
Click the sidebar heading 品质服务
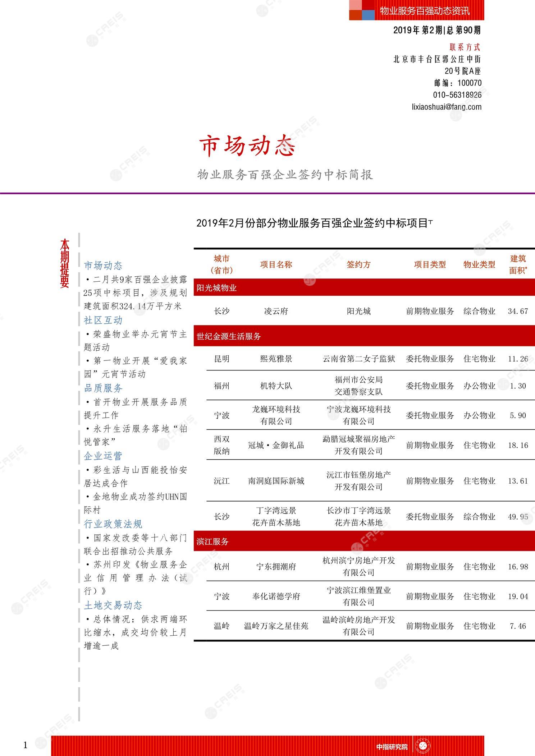pyautogui.click(x=103, y=388)
